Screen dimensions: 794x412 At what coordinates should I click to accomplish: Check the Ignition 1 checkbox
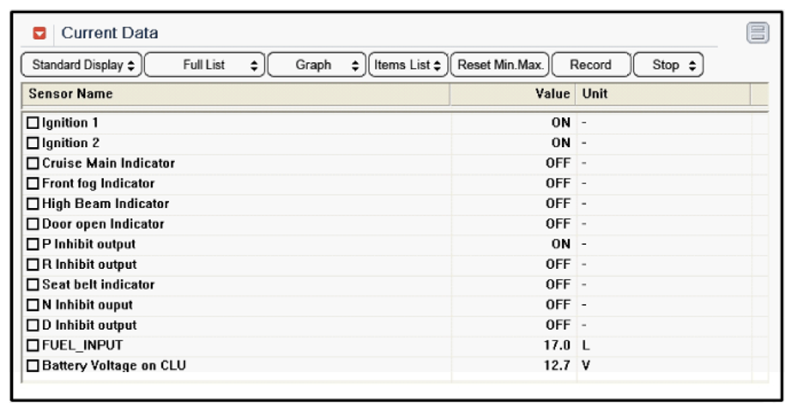pos(33,123)
